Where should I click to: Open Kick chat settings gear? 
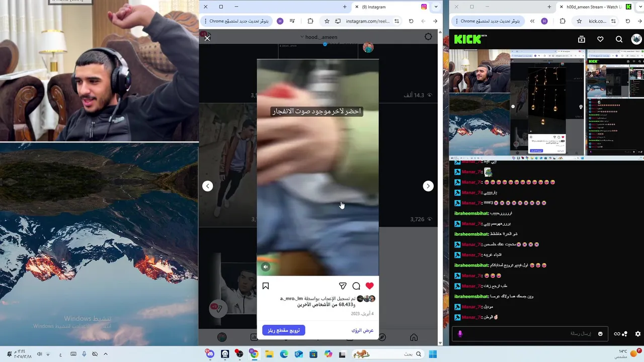coord(638,334)
